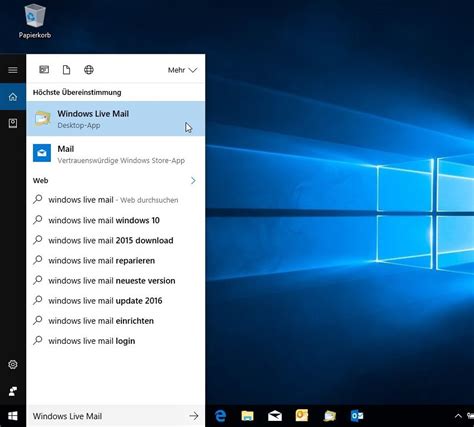Viewport: 474px width, 427px height.
Task: Click magnifier icon beside 'windows live mail reparieren'
Action: pyautogui.click(x=38, y=260)
